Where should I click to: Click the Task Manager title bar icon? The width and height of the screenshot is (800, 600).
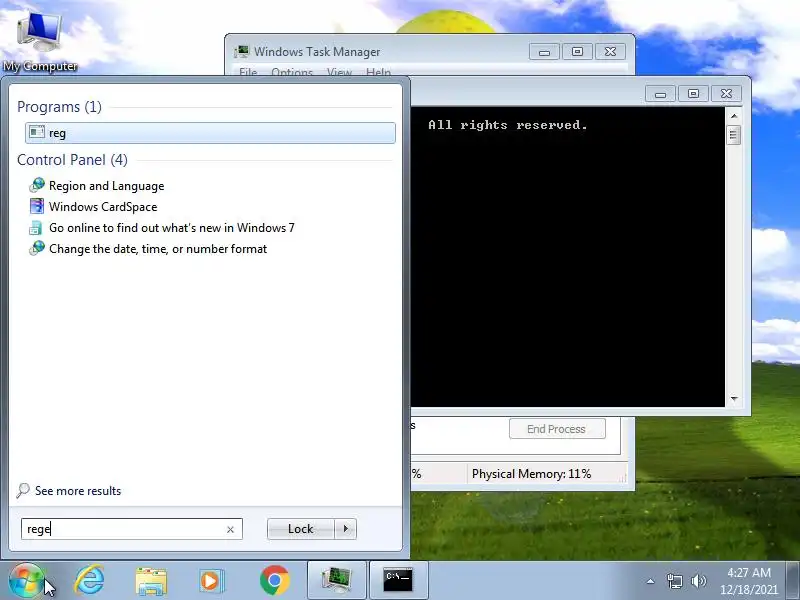tap(242, 51)
